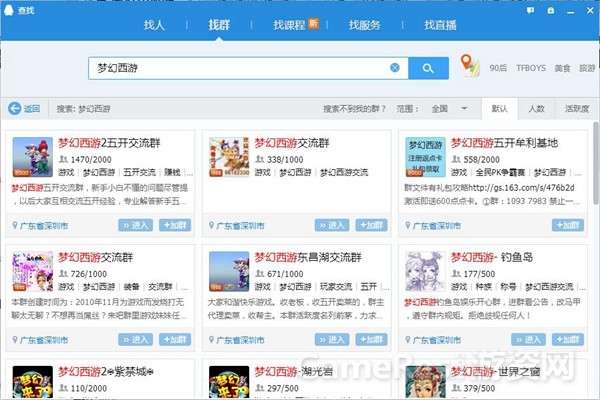The height and width of the screenshot is (400, 600).
Task: Sort results by 人数
Action: pyautogui.click(x=536, y=109)
